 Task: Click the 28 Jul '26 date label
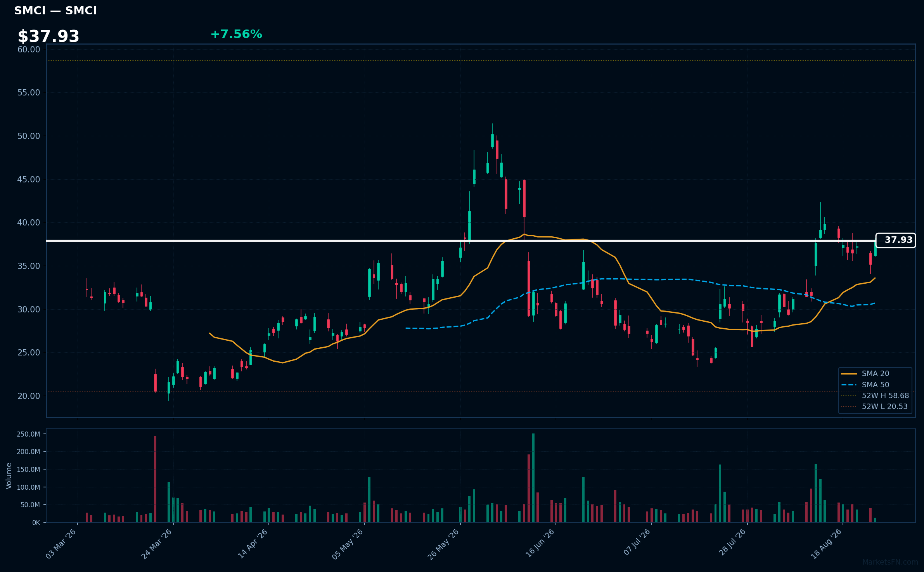[x=732, y=543]
